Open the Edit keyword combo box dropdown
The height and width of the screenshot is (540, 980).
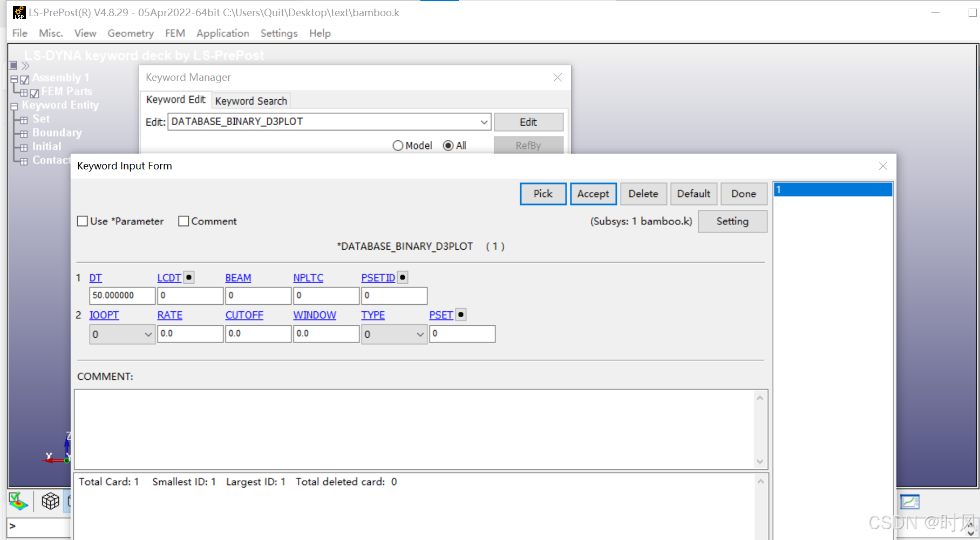click(484, 122)
